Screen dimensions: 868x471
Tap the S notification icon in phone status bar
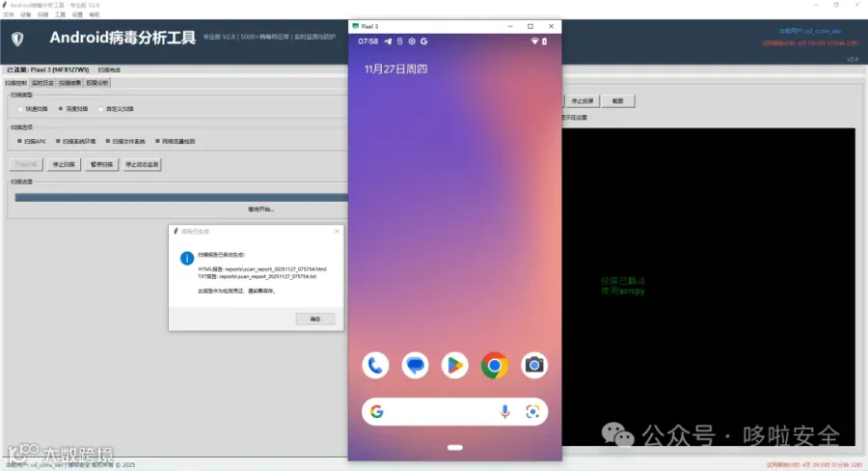click(x=399, y=42)
